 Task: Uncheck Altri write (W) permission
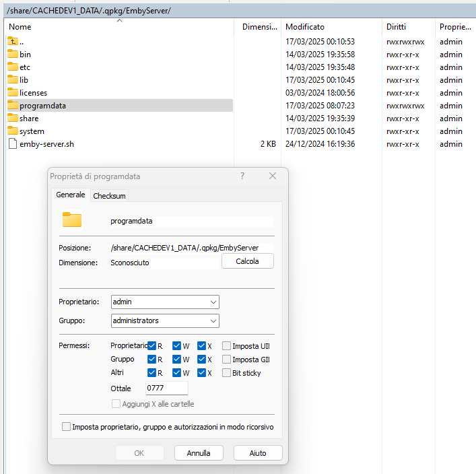[x=176, y=372]
